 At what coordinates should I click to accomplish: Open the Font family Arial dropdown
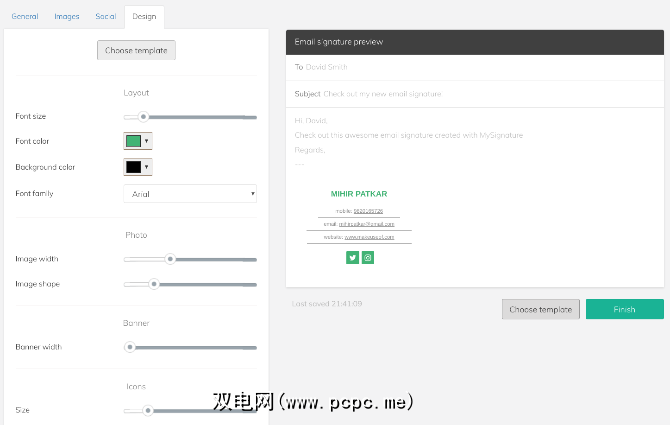coord(190,193)
